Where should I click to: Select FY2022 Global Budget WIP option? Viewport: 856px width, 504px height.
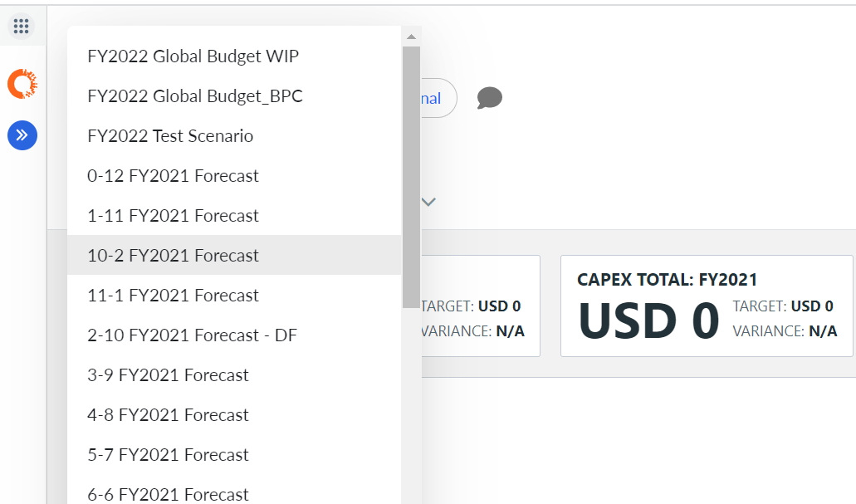pyautogui.click(x=234, y=56)
